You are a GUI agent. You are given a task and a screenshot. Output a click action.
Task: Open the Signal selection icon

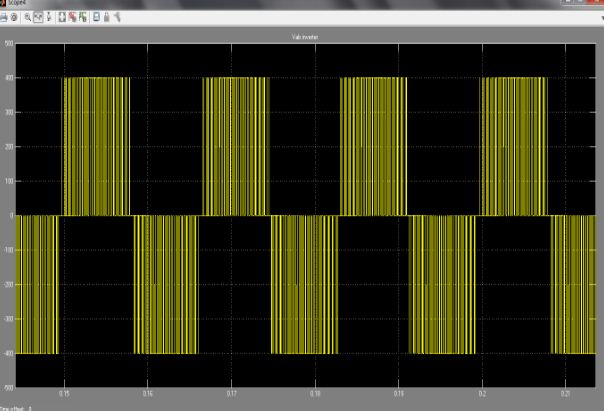[117, 17]
